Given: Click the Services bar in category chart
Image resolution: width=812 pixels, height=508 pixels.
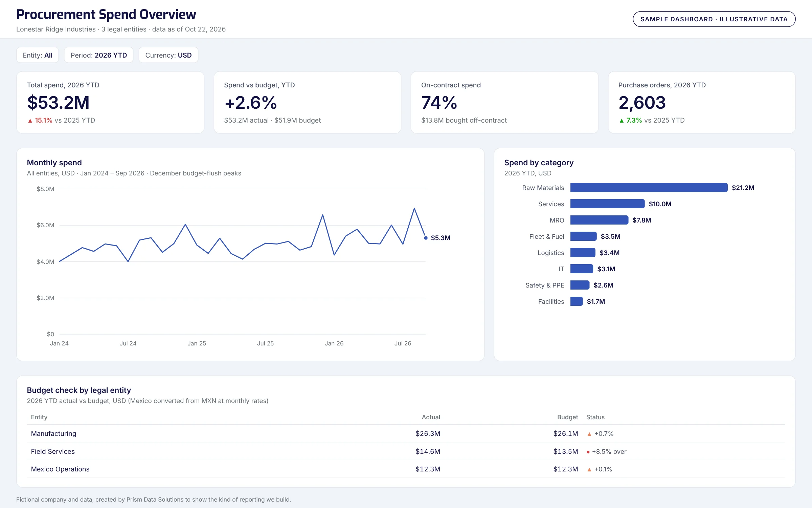Looking at the screenshot, I should pos(608,204).
